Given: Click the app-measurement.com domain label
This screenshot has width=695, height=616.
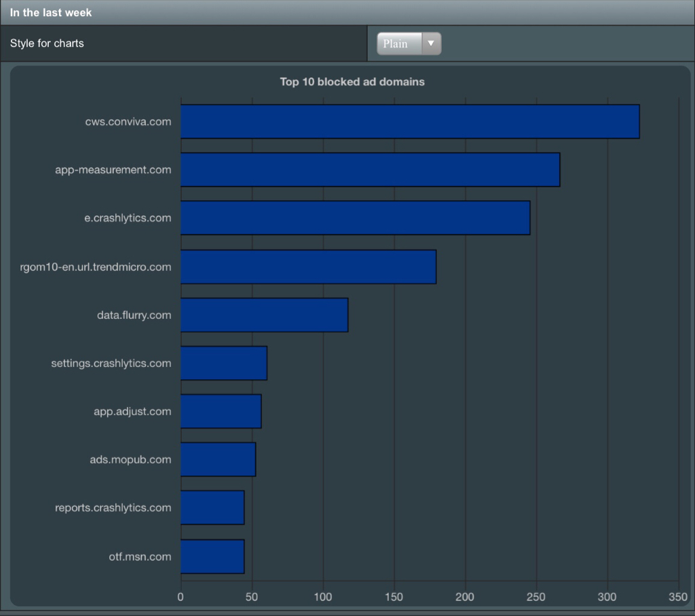Looking at the screenshot, I should tap(113, 170).
